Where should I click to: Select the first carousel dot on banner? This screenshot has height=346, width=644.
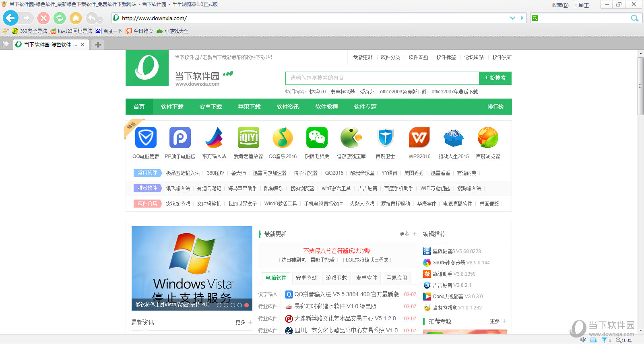pos(219,305)
